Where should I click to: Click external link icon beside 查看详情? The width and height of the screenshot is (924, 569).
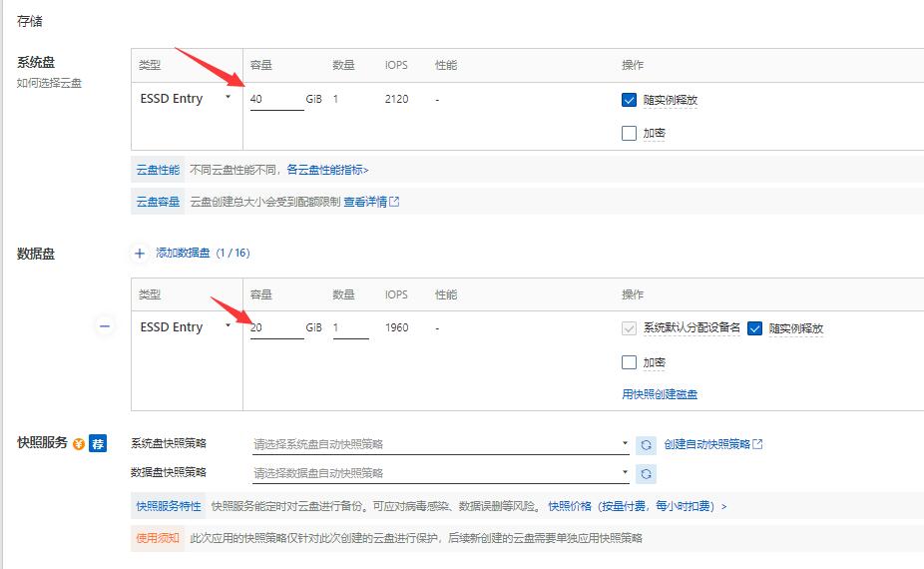click(x=394, y=202)
